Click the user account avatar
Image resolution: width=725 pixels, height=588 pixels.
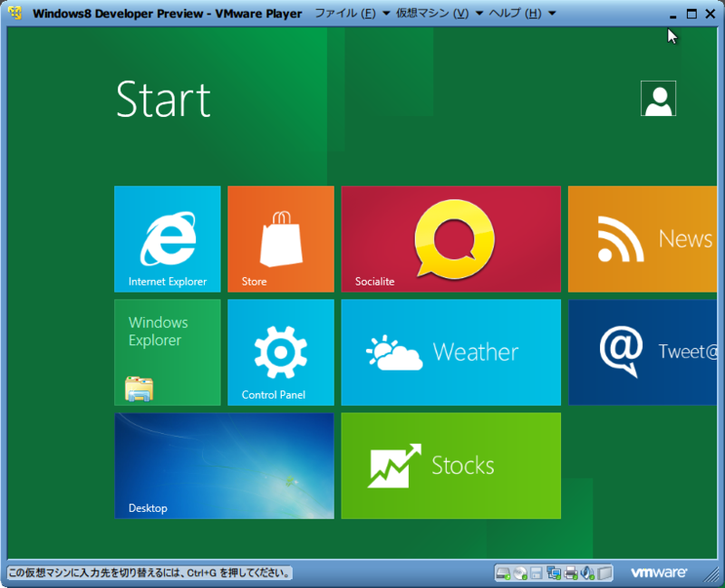point(658,99)
